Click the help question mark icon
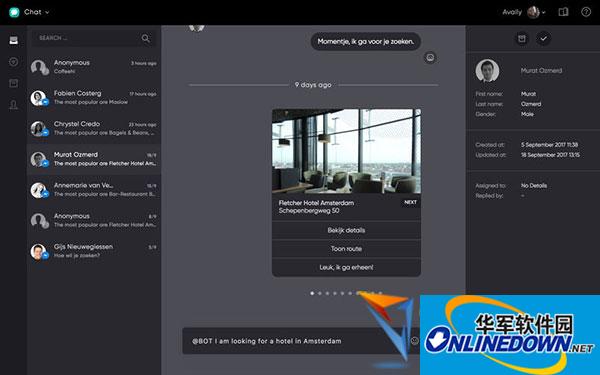The image size is (600, 375). pos(586,12)
